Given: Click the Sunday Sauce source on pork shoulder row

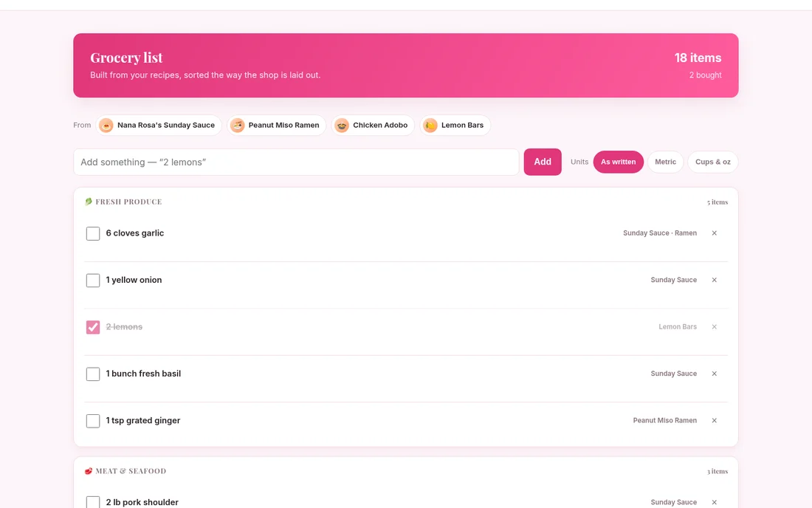Looking at the screenshot, I should point(674,502).
